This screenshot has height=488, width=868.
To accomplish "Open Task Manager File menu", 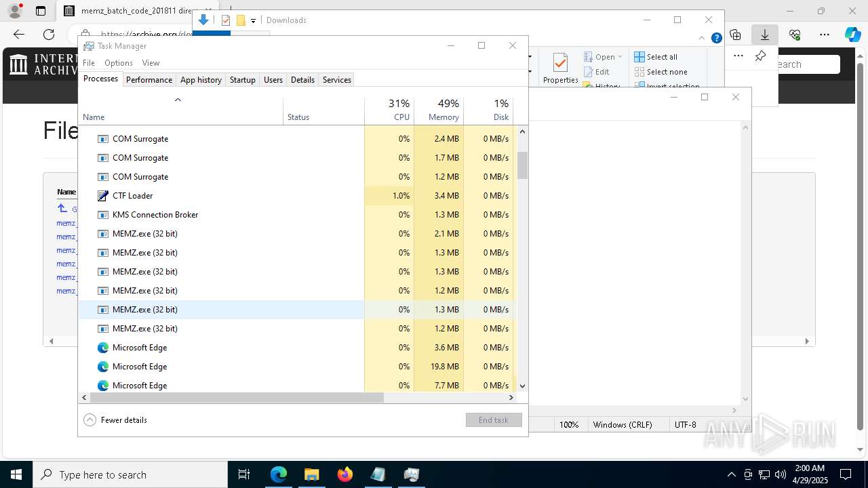I will click(x=89, y=63).
